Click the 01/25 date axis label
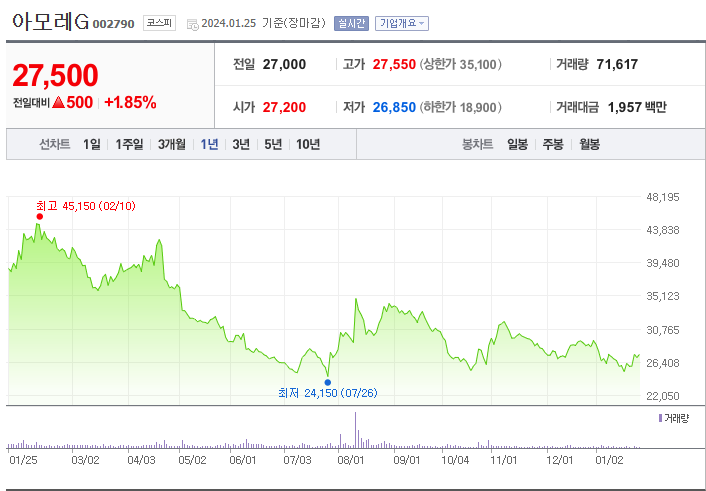 coord(23,460)
